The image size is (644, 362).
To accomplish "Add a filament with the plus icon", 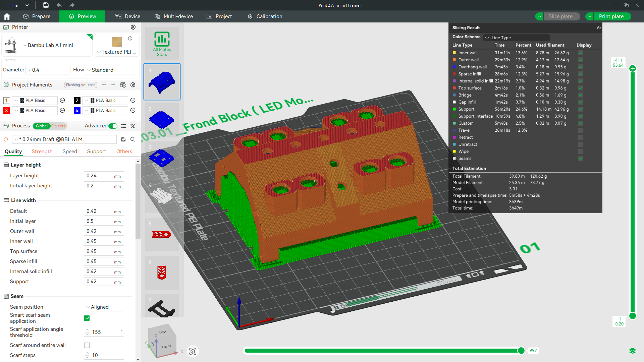I will click(x=104, y=85).
